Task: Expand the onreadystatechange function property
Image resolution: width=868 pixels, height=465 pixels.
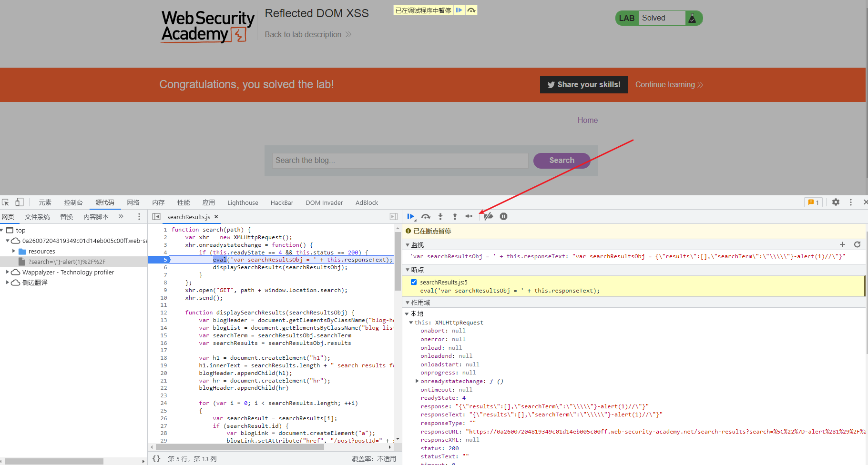Action: coord(417,381)
